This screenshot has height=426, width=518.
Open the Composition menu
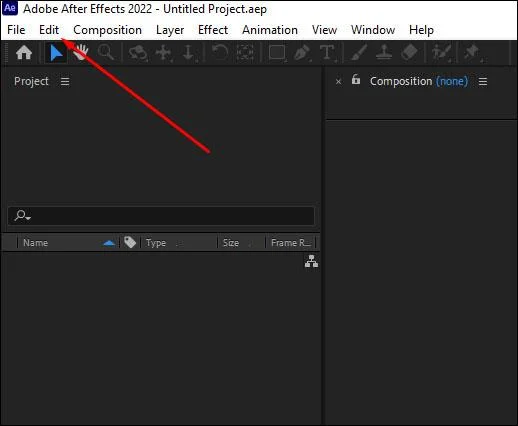(107, 30)
